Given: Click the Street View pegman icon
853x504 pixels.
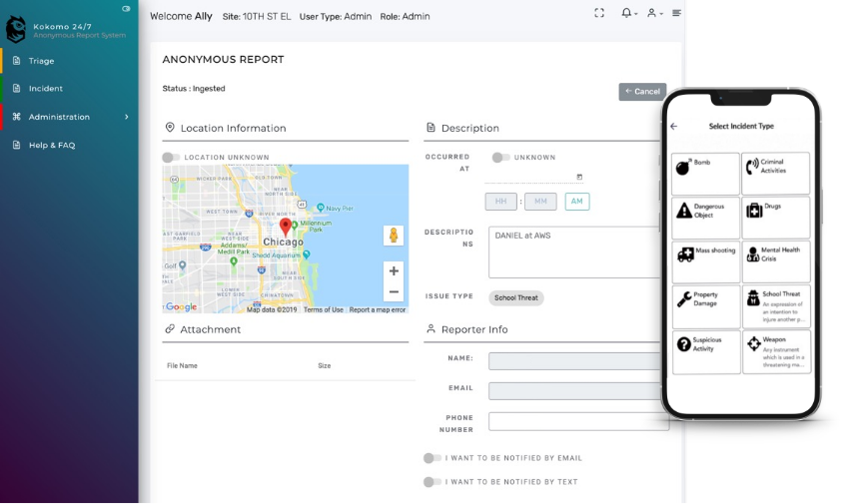Looking at the screenshot, I should 394,236.
